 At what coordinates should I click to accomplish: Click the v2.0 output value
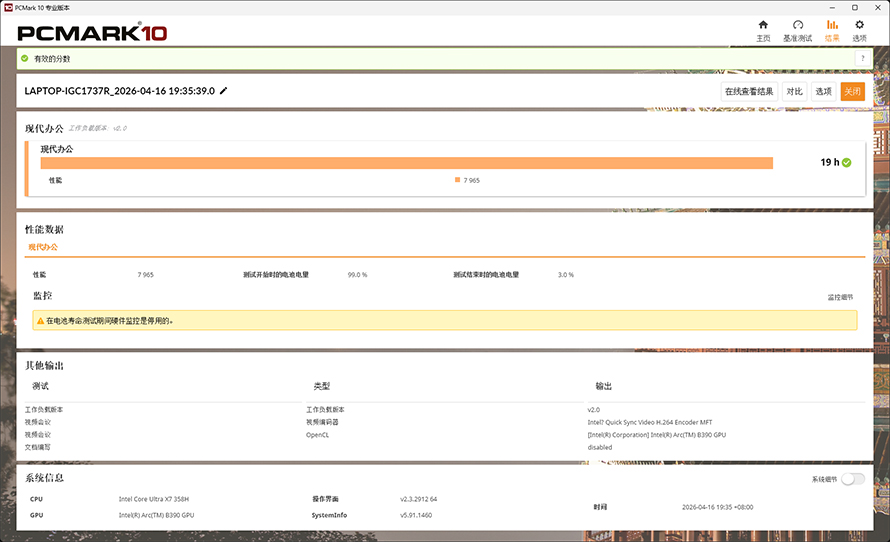pyautogui.click(x=594, y=410)
